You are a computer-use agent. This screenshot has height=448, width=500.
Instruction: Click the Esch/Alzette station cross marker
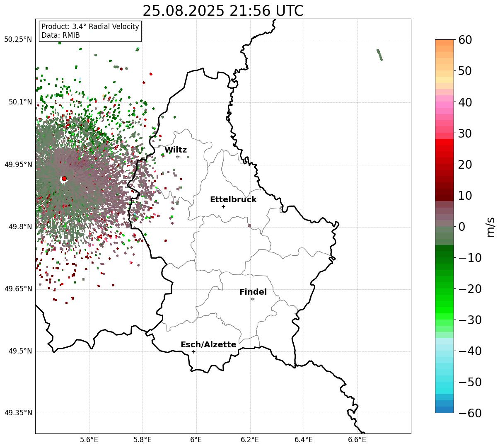tap(193, 351)
